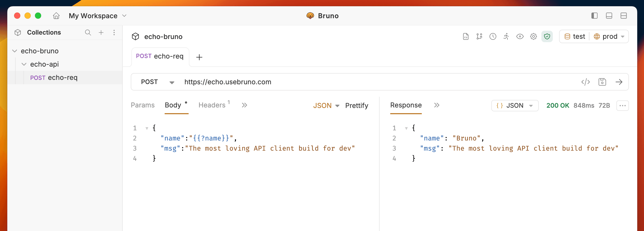Image resolution: width=644 pixels, height=231 pixels.
Task: Search collections with the magnifier icon
Action: [x=88, y=33]
